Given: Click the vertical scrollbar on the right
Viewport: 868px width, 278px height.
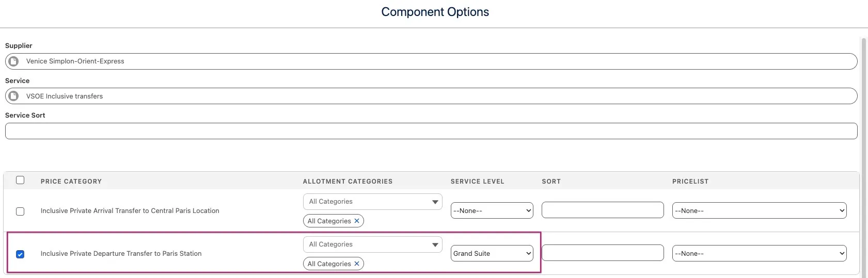Looking at the screenshot, I should [863, 155].
